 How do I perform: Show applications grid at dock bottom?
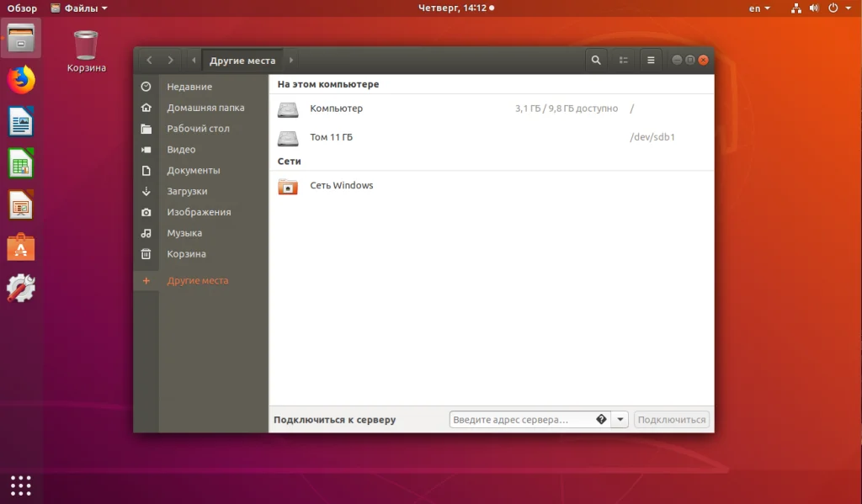(x=21, y=485)
